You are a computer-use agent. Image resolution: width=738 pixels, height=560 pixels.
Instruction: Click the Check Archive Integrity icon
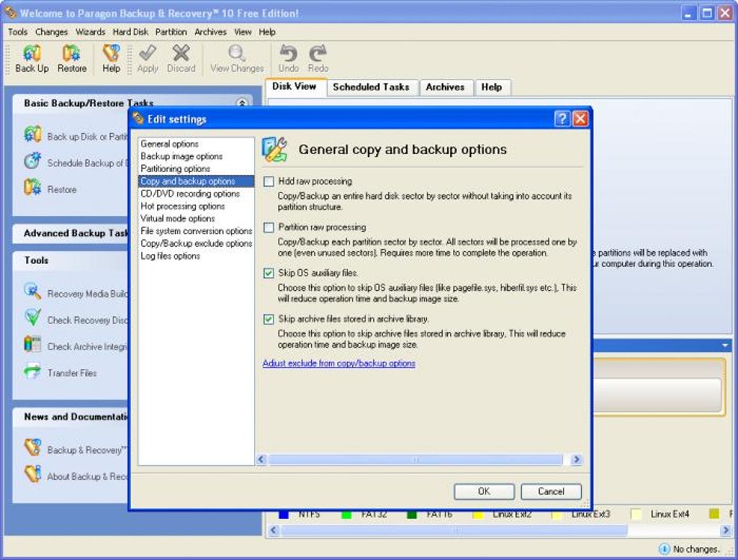[33, 344]
